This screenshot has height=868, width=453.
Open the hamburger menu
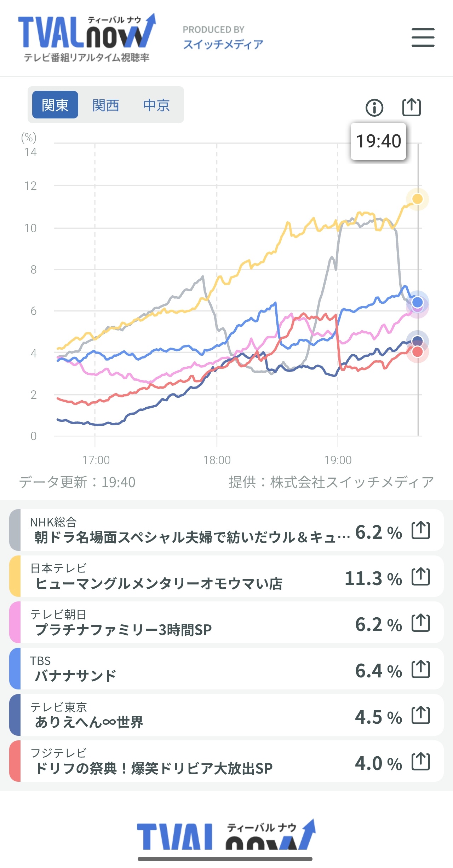(x=423, y=37)
